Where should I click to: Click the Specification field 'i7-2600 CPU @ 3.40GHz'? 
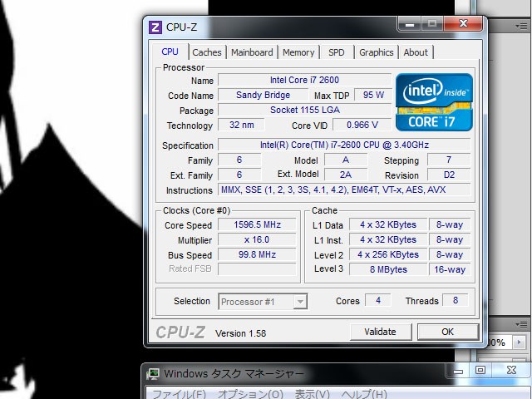(344, 145)
